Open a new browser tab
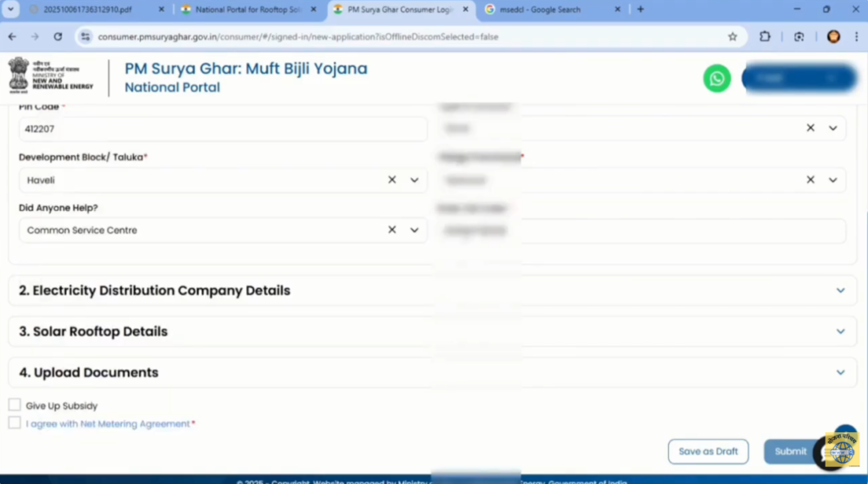 [x=640, y=9]
